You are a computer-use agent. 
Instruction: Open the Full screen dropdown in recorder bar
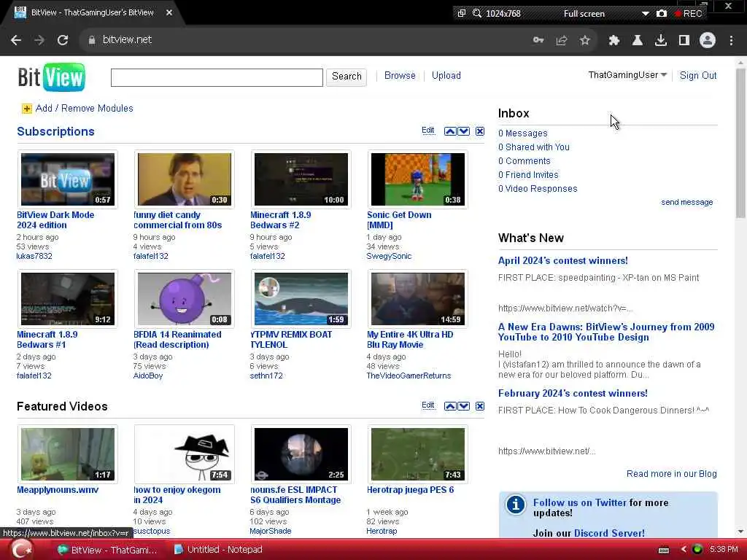pyautogui.click(x=645, y=14)
